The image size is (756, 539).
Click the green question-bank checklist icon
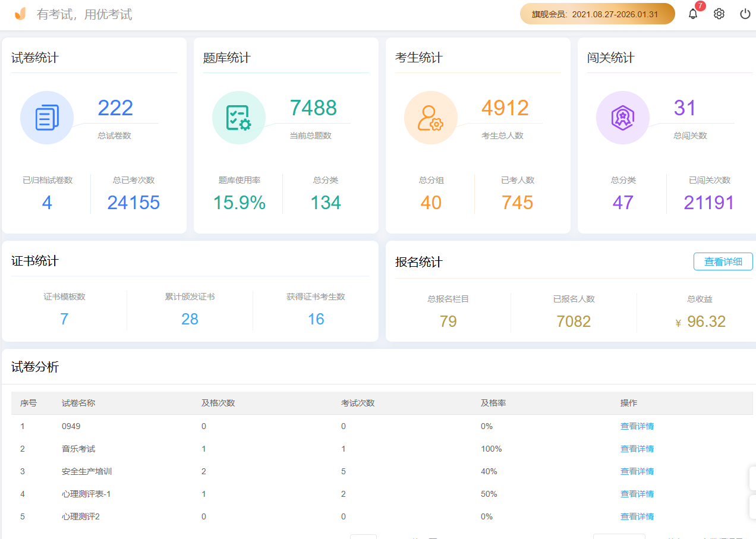click(x=238, y=117)
